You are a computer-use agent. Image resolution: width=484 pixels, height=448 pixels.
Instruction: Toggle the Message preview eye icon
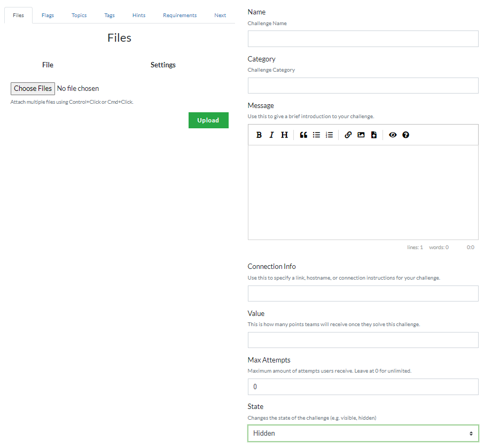tap(393, 135)
